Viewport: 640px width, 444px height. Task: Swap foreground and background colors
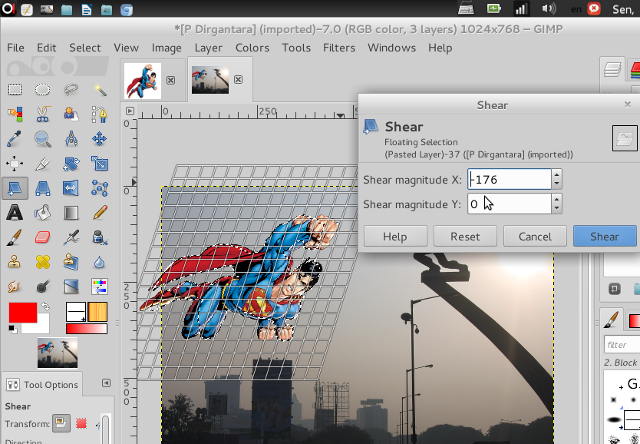coord(46,306)
